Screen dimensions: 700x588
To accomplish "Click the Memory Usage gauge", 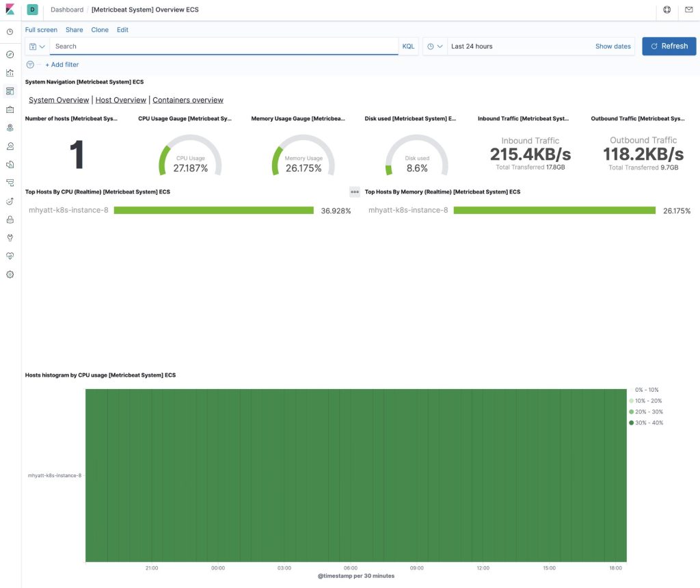I will click(303, 155).
